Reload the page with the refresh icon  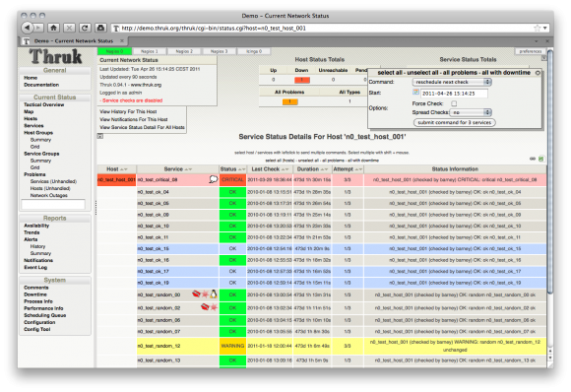click(x=85, y=28)
